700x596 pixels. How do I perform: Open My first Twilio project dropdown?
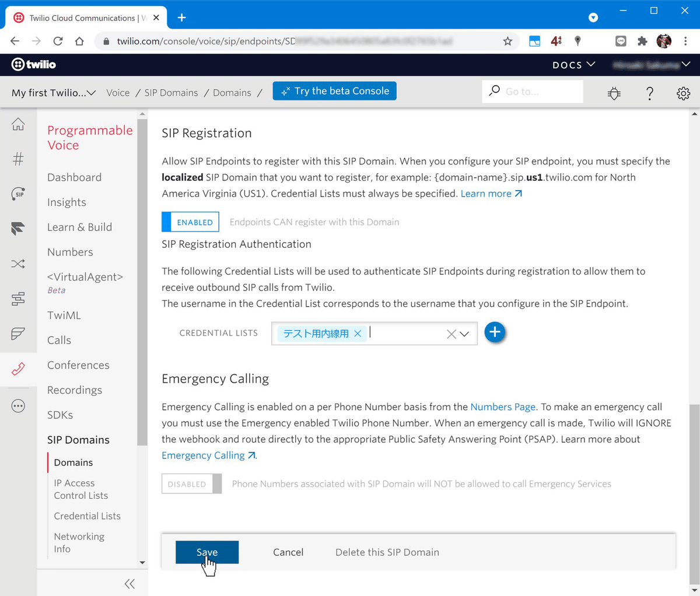(x=54, y=93)
